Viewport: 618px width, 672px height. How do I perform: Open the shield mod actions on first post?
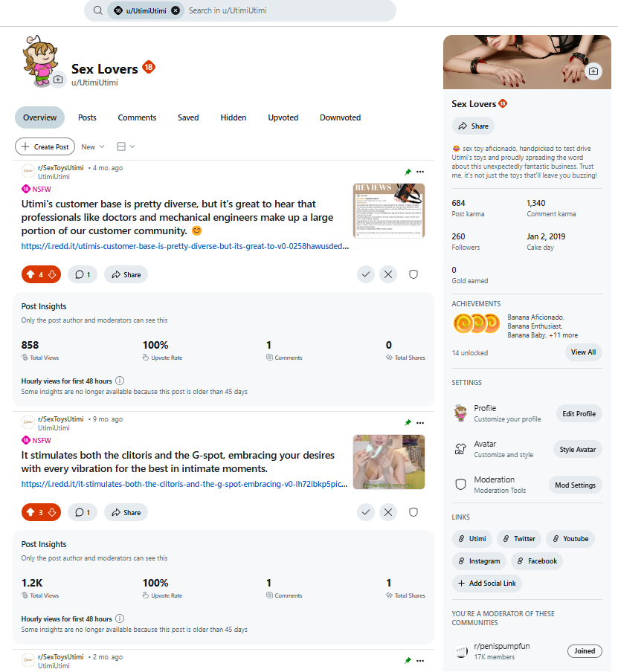pos(413,274)
